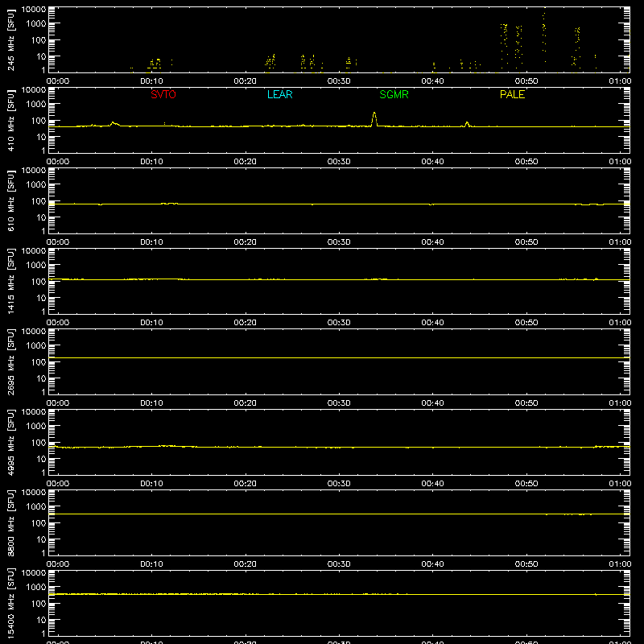Click the 00:30 label under the 245 MHz panel

pos(339,81)
